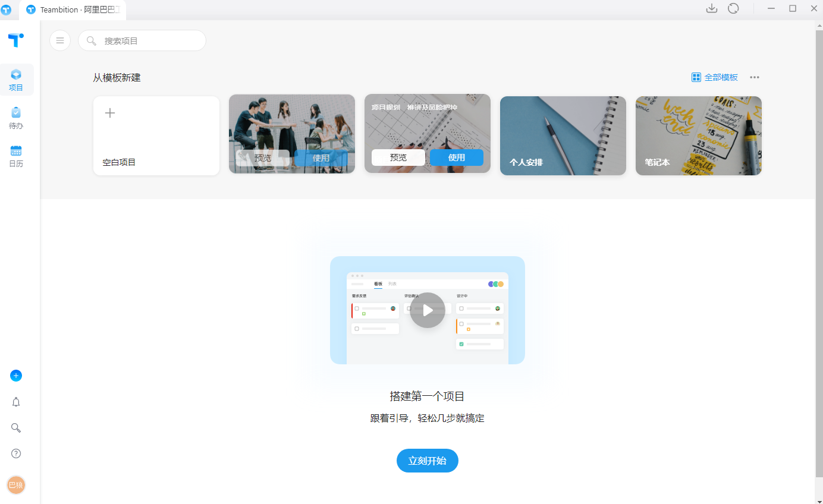
Task: Open the 笔记本 template card
Action: [x=699, y=136]
